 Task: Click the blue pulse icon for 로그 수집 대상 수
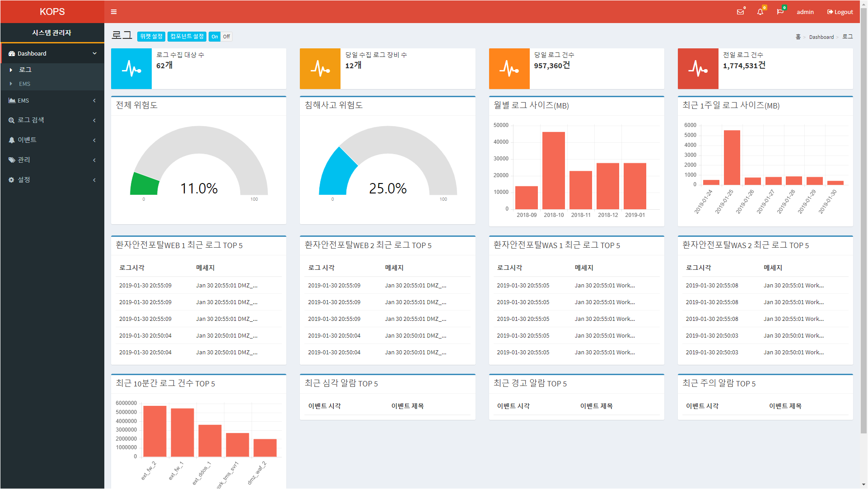131,69
